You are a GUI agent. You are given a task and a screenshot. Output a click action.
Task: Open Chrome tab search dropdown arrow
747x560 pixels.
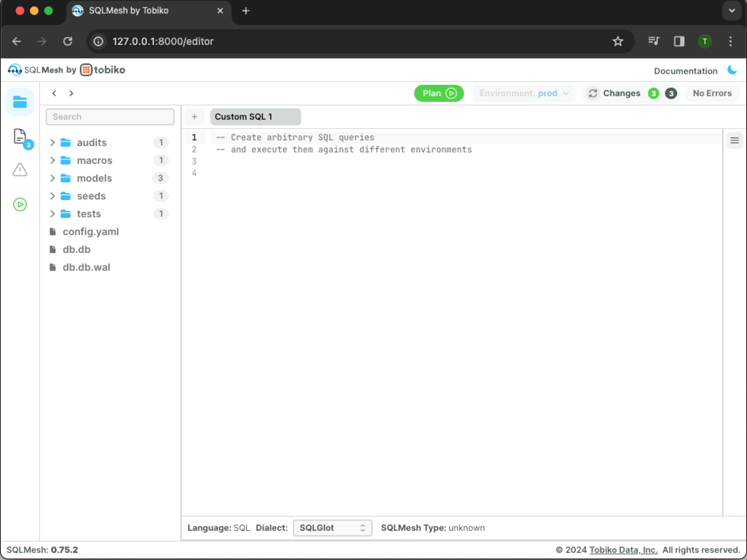click(732, 11)
